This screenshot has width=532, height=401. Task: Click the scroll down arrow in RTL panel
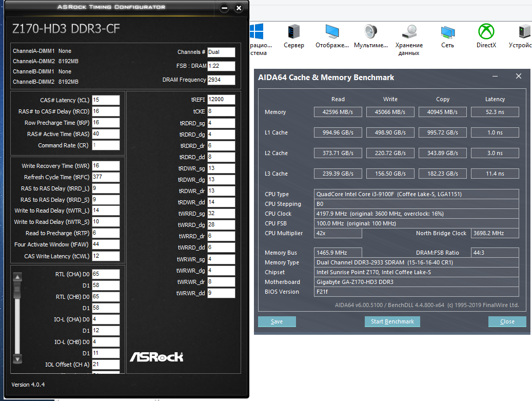pos(17,359)
